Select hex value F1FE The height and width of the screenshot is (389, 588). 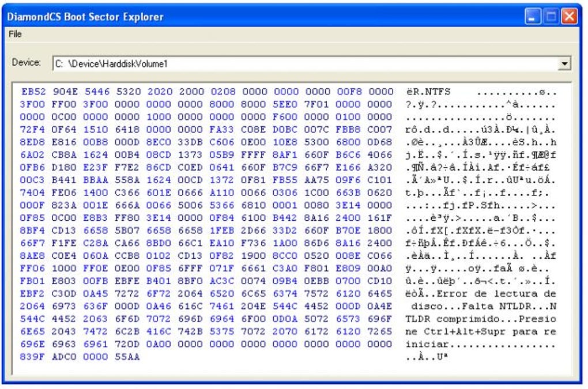pyautogui.click(x=65, y=243)
